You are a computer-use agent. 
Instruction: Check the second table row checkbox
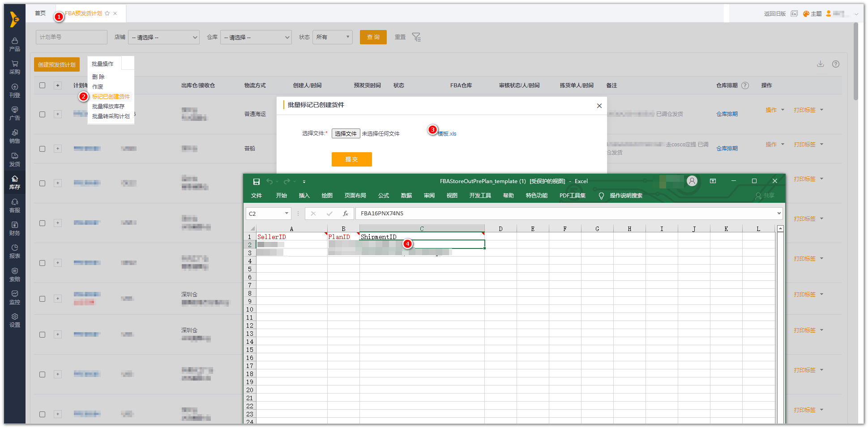[42, 149]
